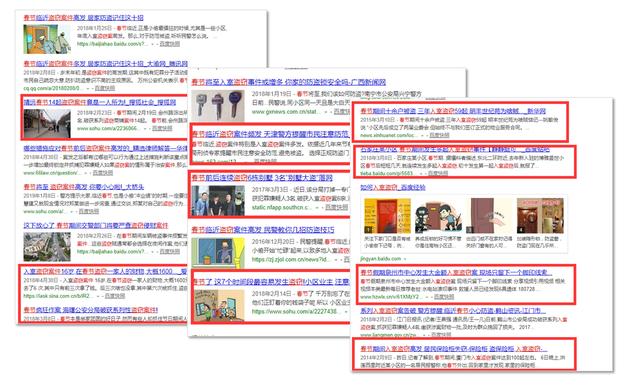This screenshot has height=386, width=640.
Task: Open the 这下放心了 春节期间交警部门 result title
Action: pyautogui.click(x=96, y=225)
